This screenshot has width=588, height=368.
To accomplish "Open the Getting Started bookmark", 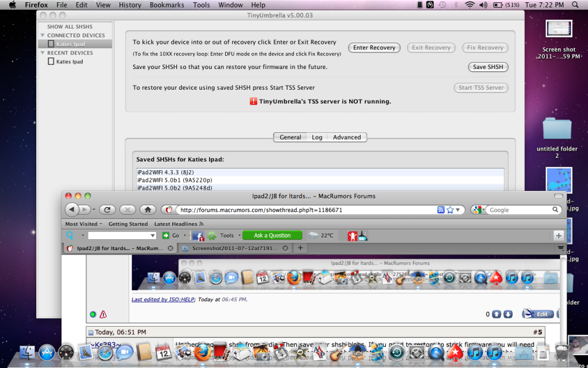I will (128, 224).
